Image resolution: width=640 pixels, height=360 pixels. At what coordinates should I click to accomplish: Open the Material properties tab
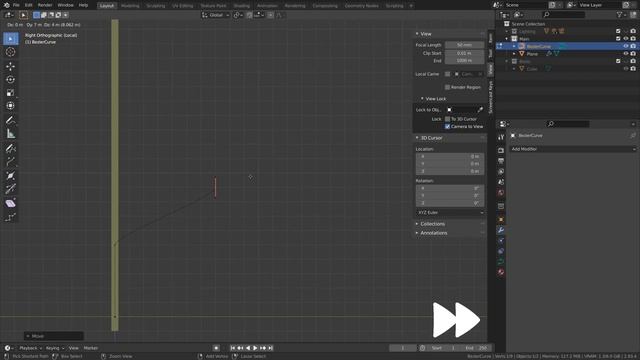click(x=501, y=272)
